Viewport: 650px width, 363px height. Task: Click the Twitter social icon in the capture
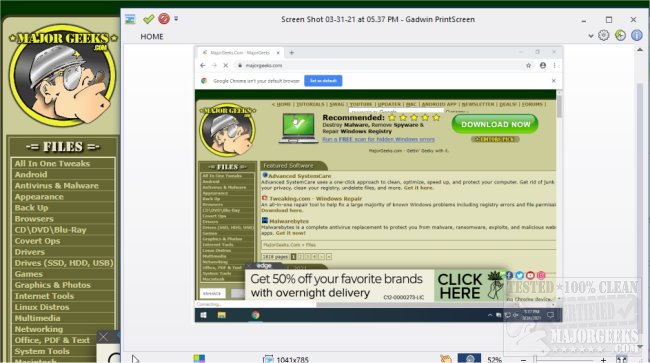520,275
